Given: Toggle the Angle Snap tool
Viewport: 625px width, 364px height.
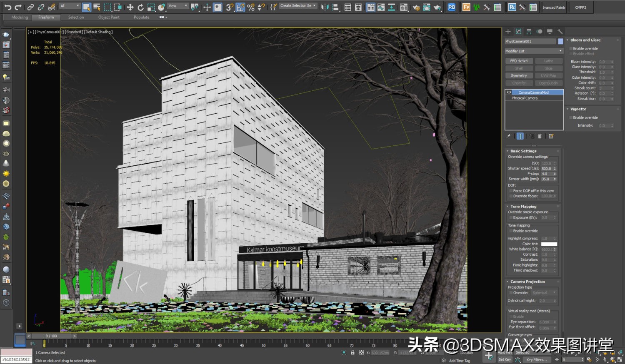Looking at the screenshot, I should tap(240, 7).
